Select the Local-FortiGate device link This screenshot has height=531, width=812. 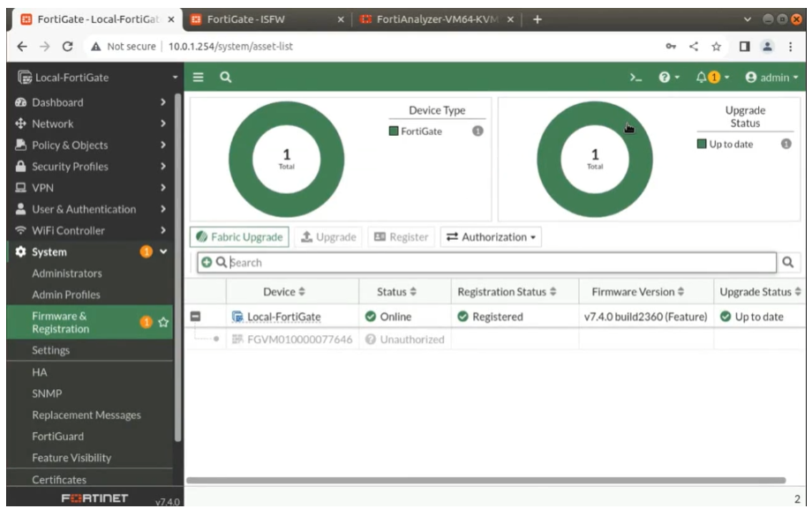pyautogui.click(x=284, y=317)
